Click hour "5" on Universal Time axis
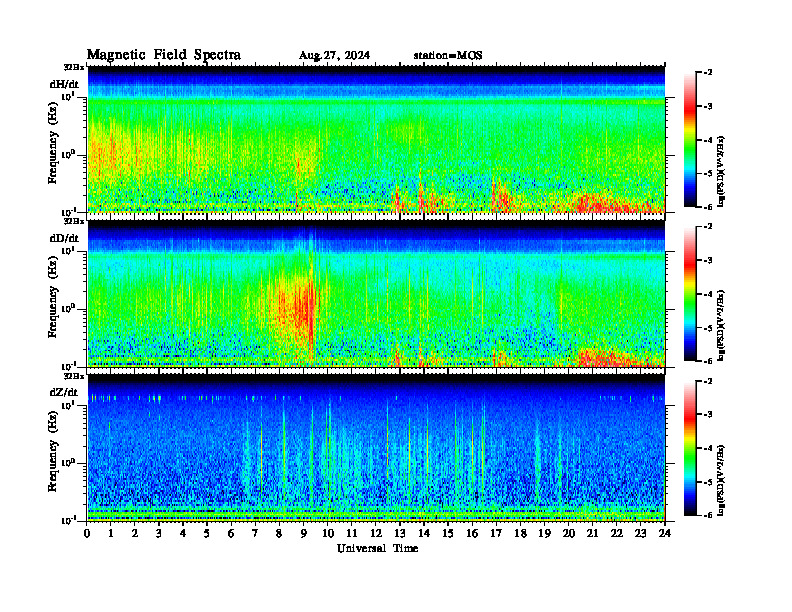 click(208, 533)
